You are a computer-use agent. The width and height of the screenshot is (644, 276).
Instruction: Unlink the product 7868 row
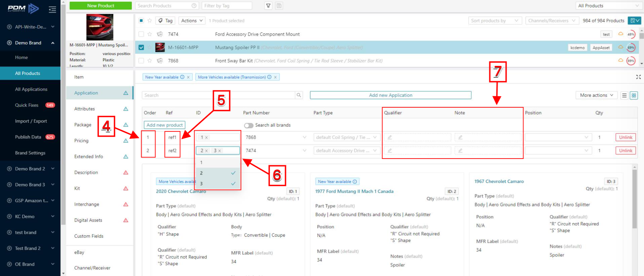click(x=626, y=137)
